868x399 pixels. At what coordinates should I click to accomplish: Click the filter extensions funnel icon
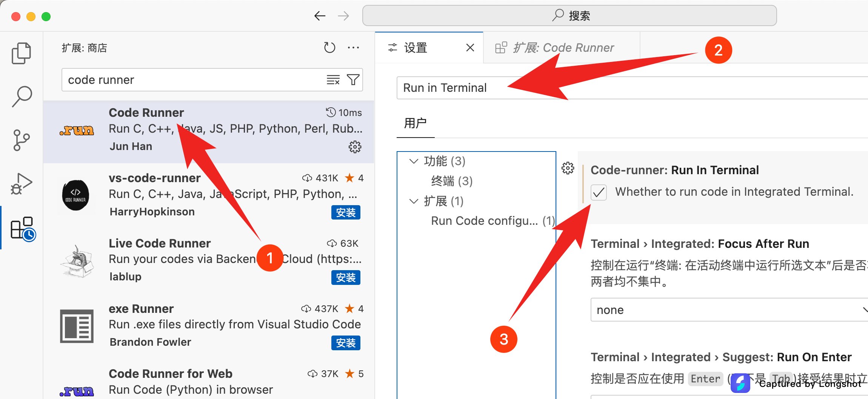click(353, 80)
